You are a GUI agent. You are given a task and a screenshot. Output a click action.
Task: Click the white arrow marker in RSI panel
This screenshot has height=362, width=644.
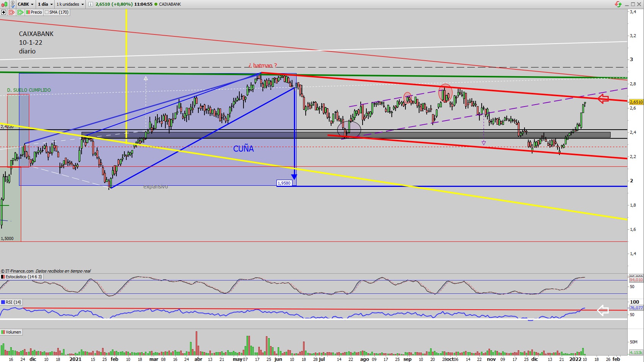pos(603,310)
